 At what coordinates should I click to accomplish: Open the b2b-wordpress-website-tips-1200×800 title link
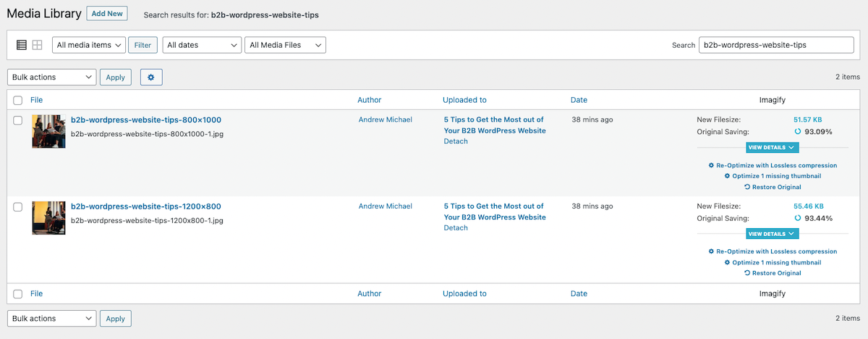click(146, 206)
